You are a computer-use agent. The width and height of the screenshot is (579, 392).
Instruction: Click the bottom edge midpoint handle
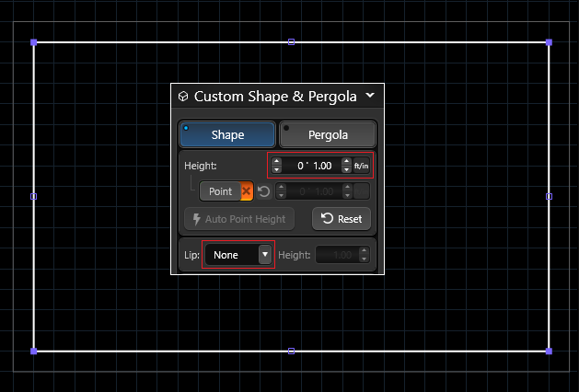292,351
